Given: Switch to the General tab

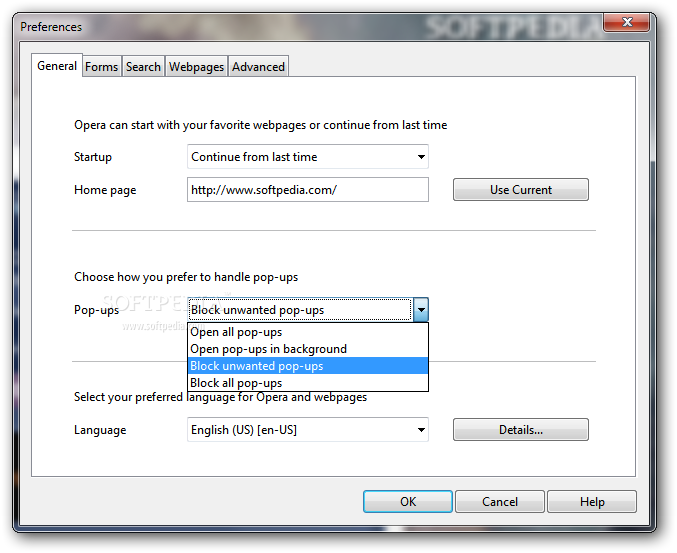Looking at the screenshot, I should [57, 66].
